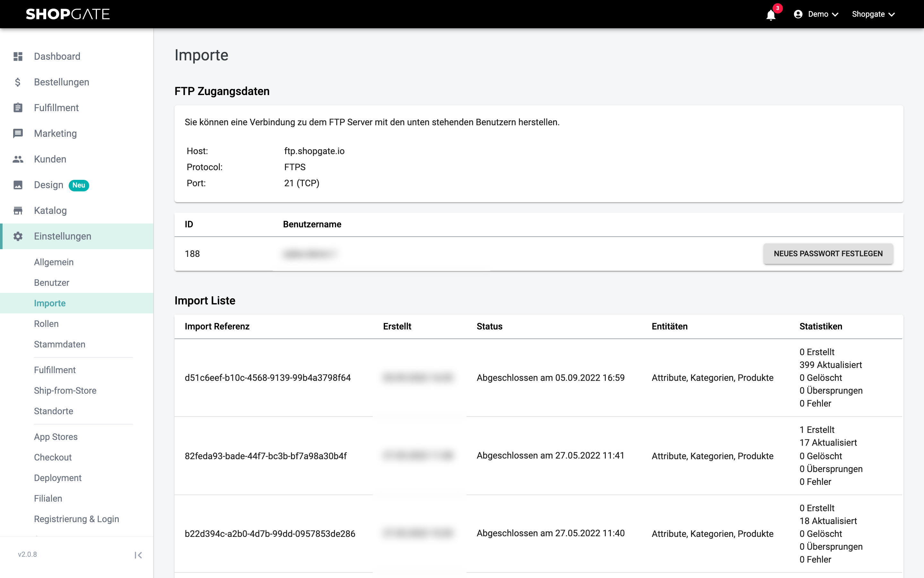This screenshot has width=924, height=578.
Task: Open Stammdaten submenu item
Action: tap(60, 345)
